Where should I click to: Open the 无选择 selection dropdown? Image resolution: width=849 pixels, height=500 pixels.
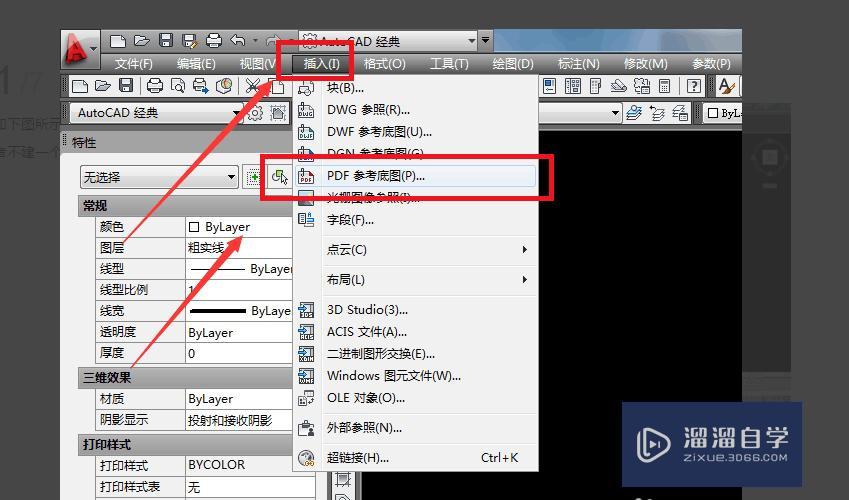(x=159, y=177)
